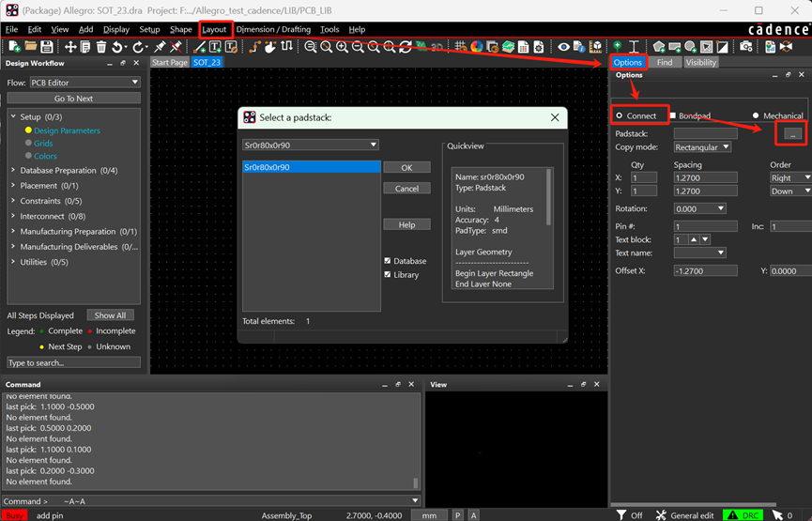
Task: Select the Add Text tool icon
Action: [x=215, y=47]
